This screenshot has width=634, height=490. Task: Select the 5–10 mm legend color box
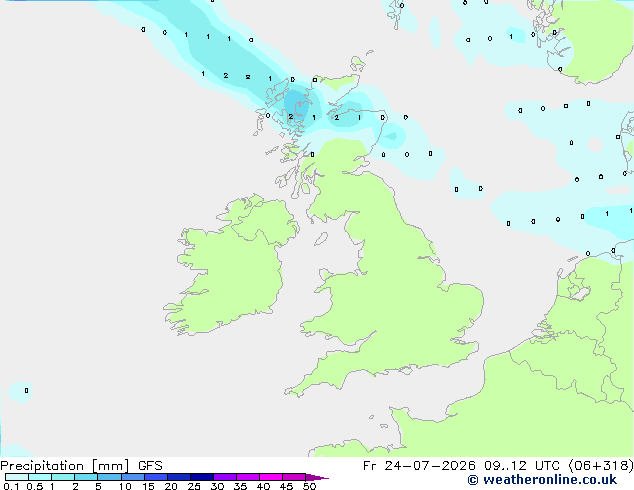110,477
